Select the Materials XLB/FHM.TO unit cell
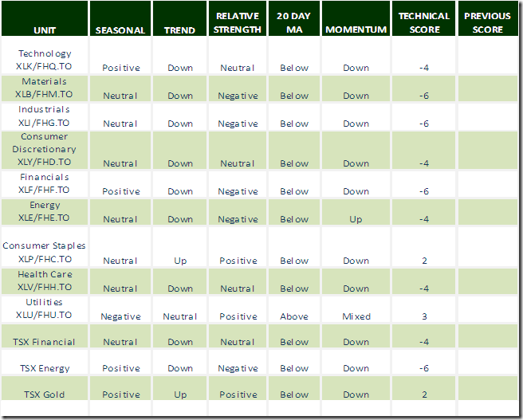 coord(45,88)
